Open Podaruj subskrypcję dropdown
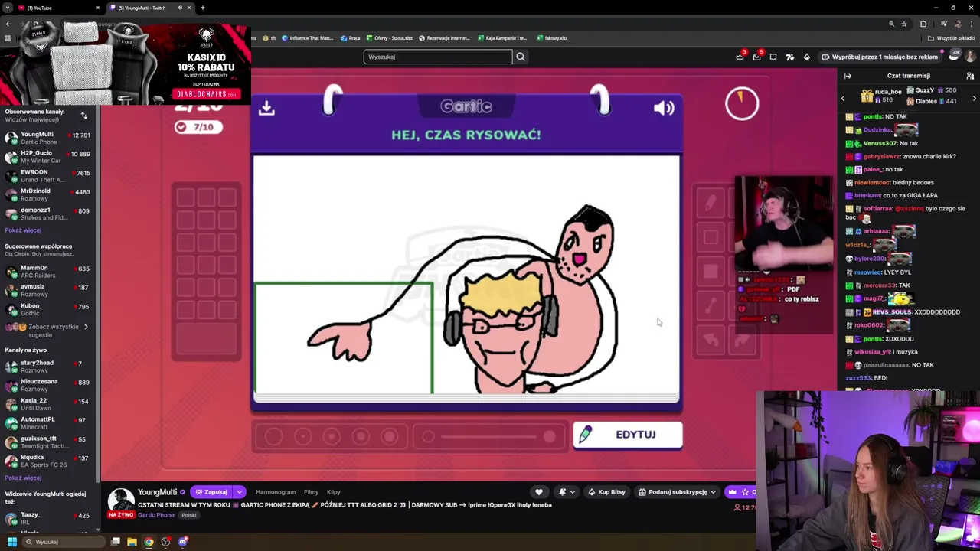This screenshot has width=980, height=551. tap(678, 492)
